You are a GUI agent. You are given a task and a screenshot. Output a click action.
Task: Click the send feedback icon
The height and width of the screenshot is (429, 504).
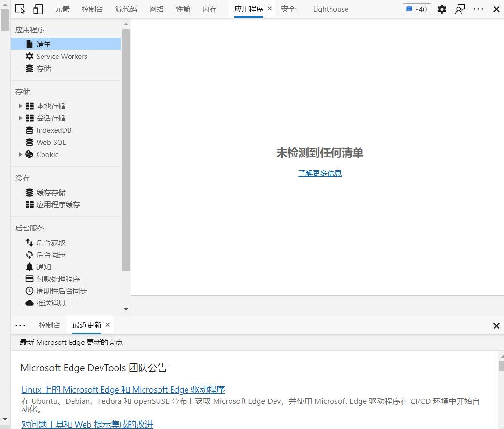[x=460, y=9]
